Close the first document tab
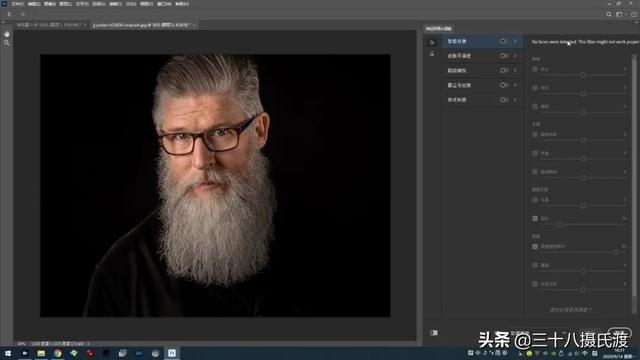The height and width of the screenshot is (360, 640). pyautogui.click(x=84, y=25)
